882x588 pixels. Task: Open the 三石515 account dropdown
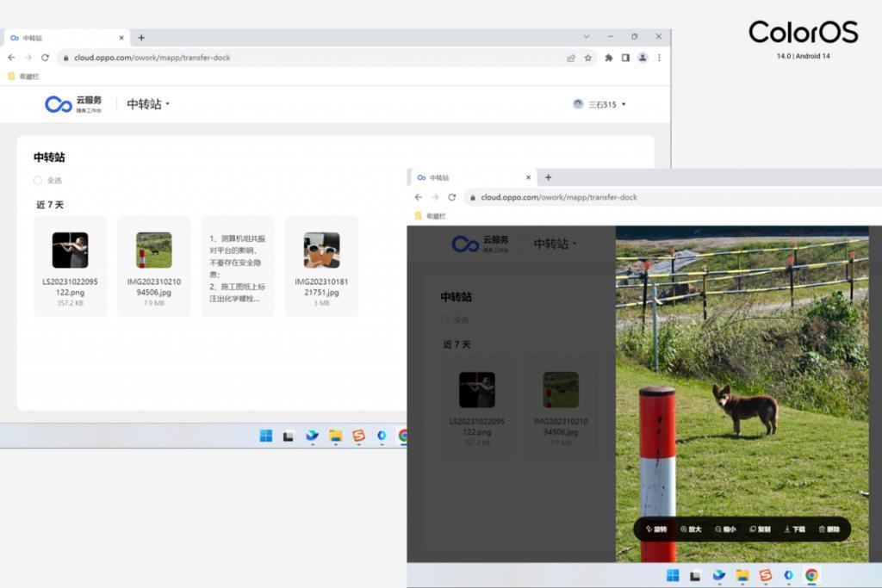click(600, 104)
